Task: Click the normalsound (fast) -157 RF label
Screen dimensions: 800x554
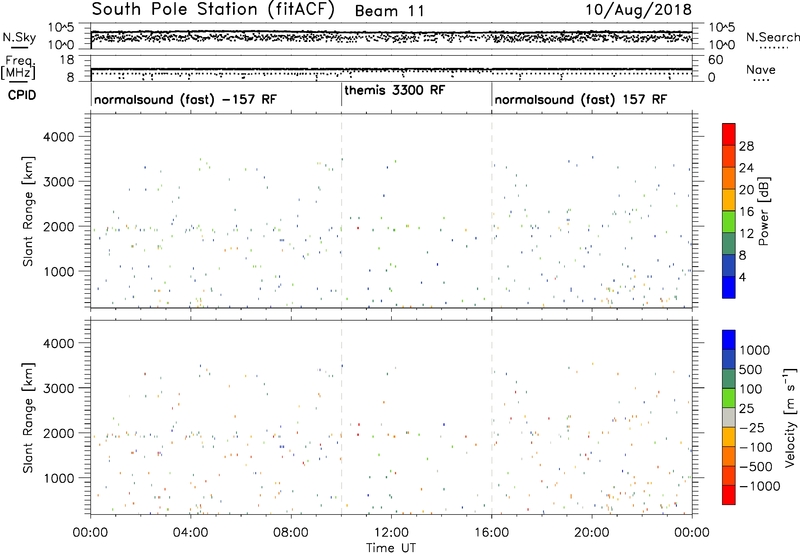Action: (185, 99)
